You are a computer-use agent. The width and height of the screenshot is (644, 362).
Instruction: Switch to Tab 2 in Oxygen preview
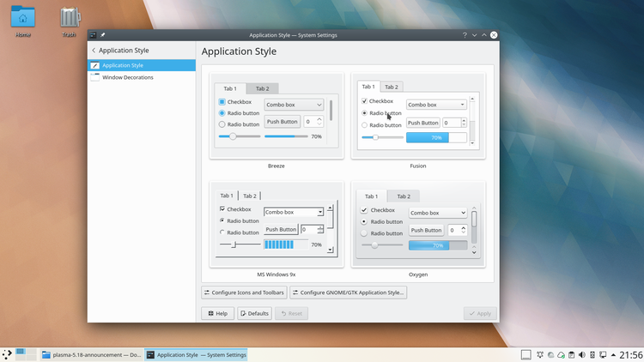(404, 196)
